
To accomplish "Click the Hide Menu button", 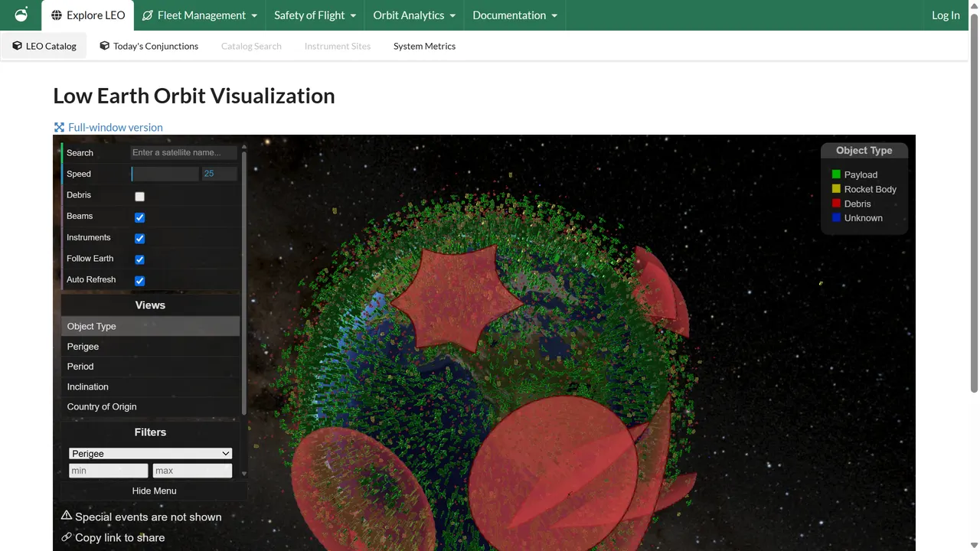I will (154, 491).
